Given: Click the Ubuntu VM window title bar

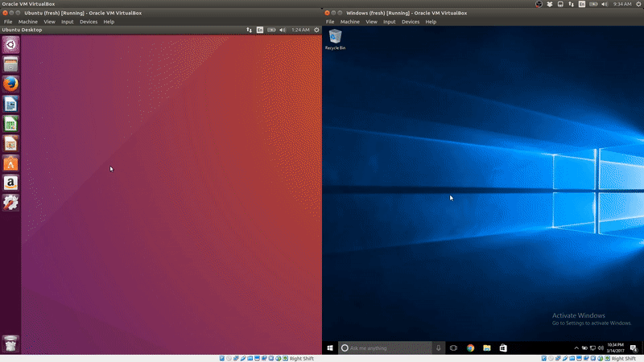Looking at the screenshot, I should tap(161, 13).
